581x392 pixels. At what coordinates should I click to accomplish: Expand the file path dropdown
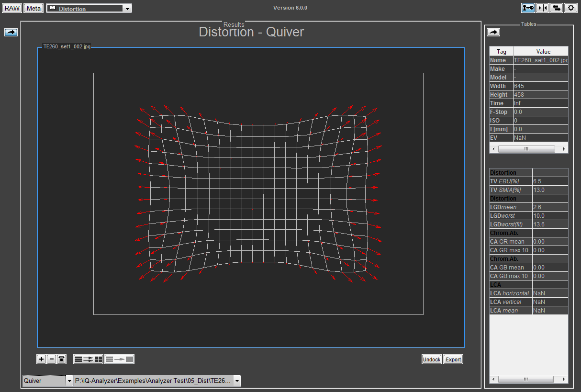[237, 381]
